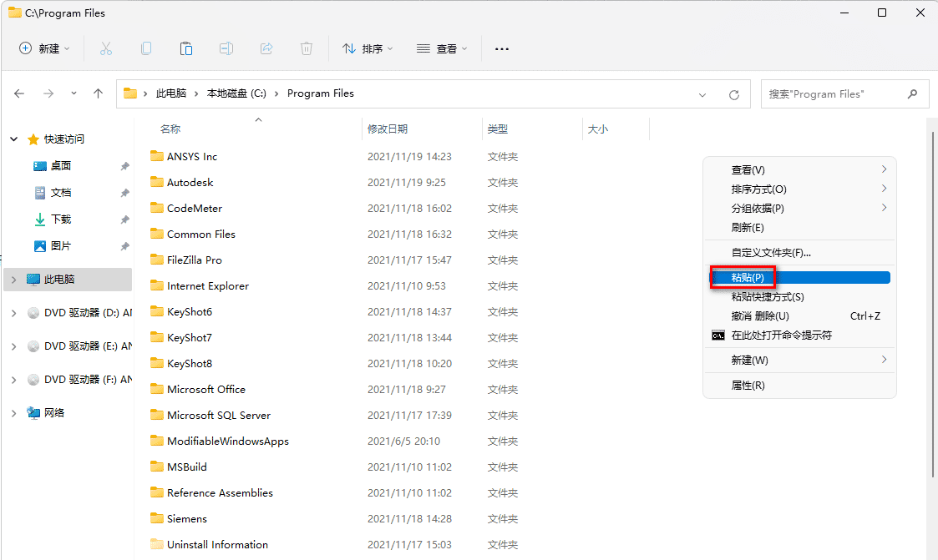Select the Microsoft Office folder

205,390
